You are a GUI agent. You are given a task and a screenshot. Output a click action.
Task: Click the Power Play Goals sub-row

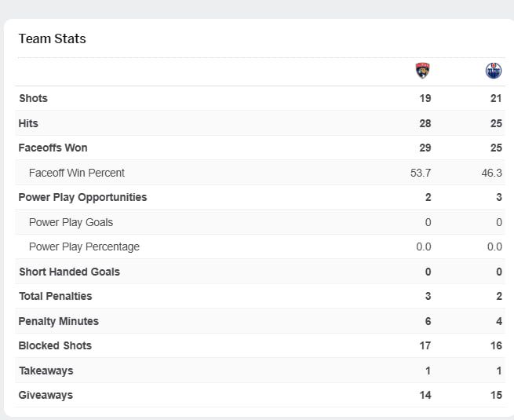(71, 222)
